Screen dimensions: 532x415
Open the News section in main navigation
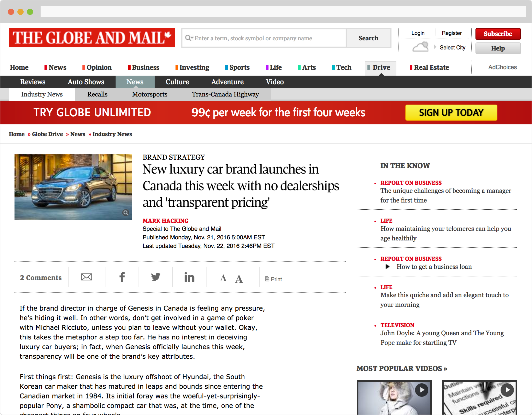(x=55, y=67)
